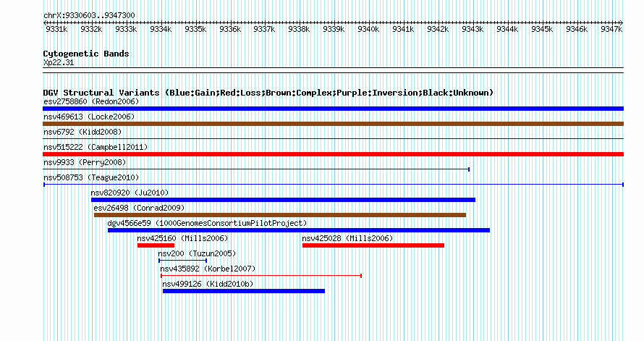Image resolution: width=644 pixels, height=341 pixels.
Task: Open the nsv820920 (Ju2010) blue bar
Action: (283, 200)
